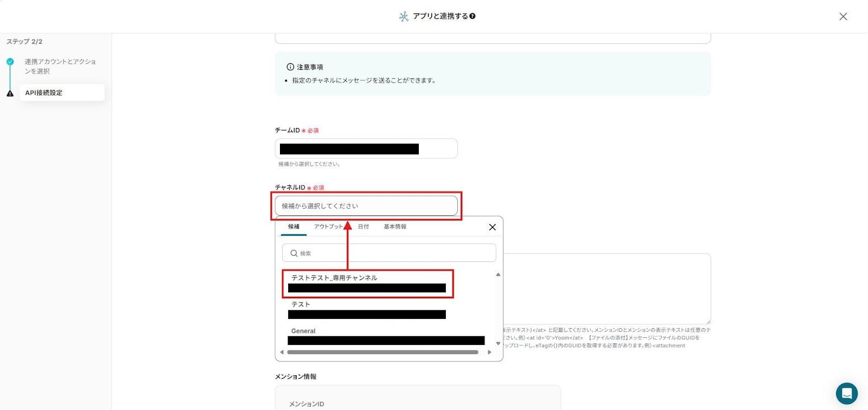Switch to the 候補 tab
Image resolution: width=868 pixels, height=410 pixels.
(293, 227)
